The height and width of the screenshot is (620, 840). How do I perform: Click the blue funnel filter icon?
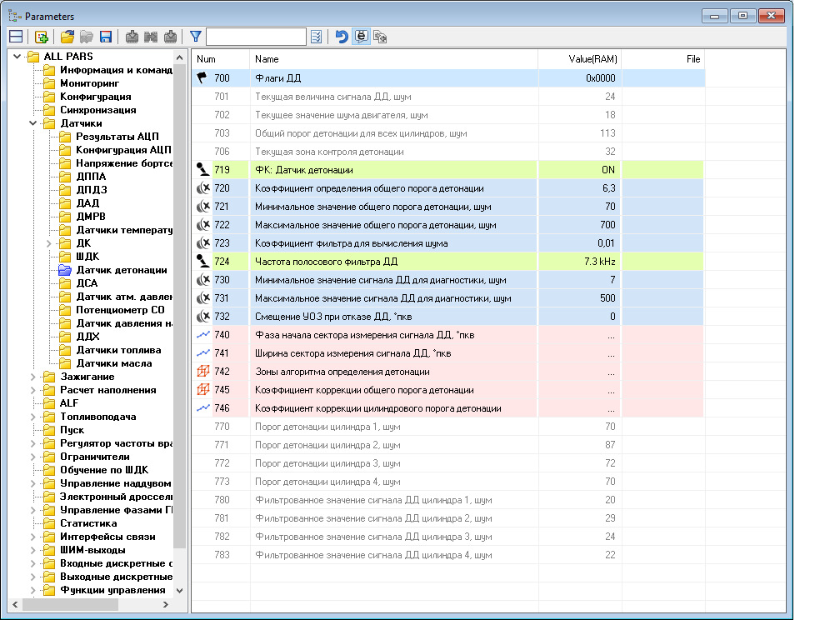pyautogui.click(x=195, y=37)
